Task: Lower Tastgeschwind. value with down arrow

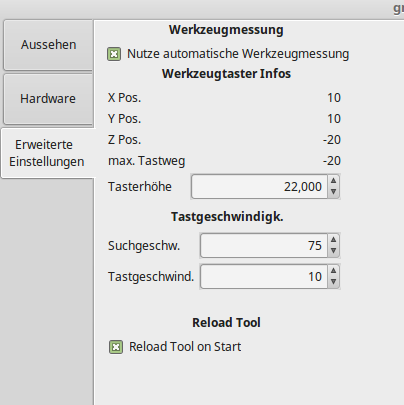Action: click(333, 282)
